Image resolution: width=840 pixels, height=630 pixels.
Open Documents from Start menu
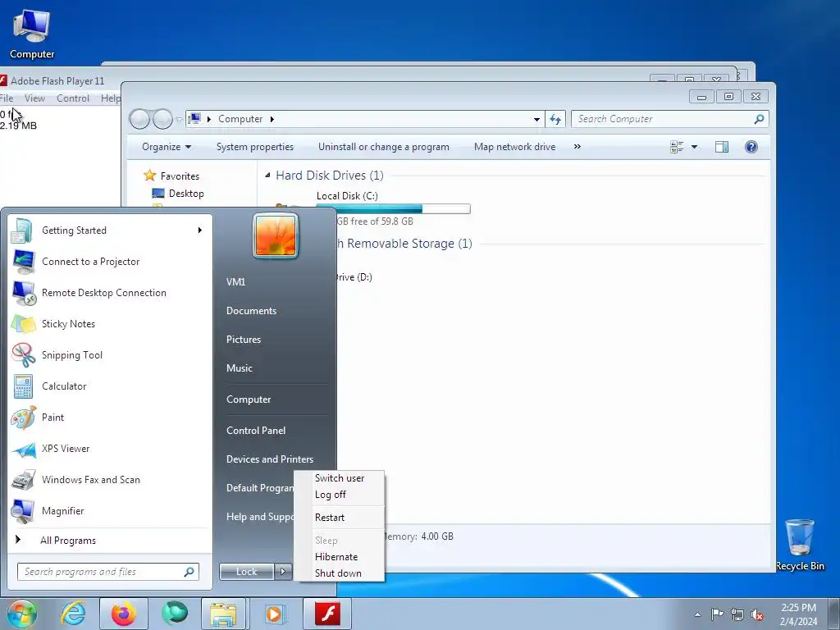click(x=251, y=311)
